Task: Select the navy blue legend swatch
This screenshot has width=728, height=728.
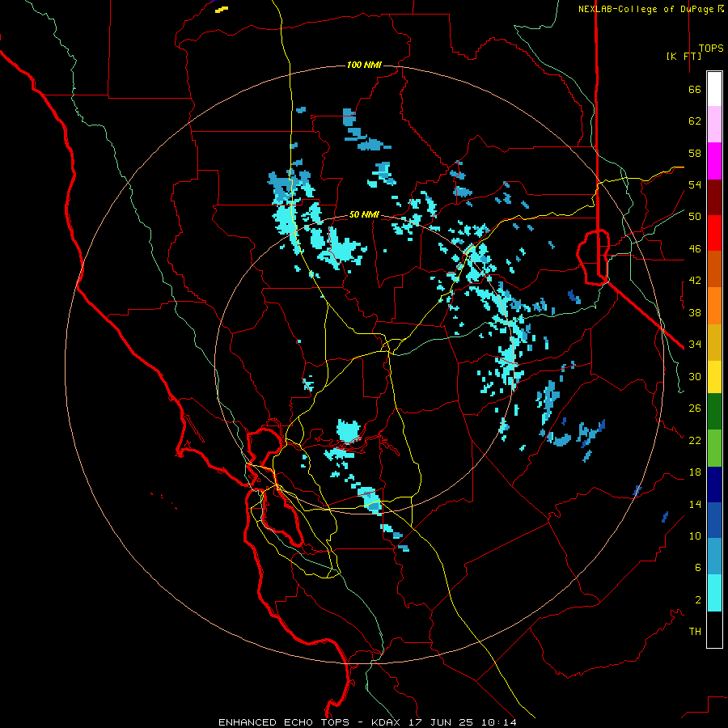Action: tap(714, 485)
